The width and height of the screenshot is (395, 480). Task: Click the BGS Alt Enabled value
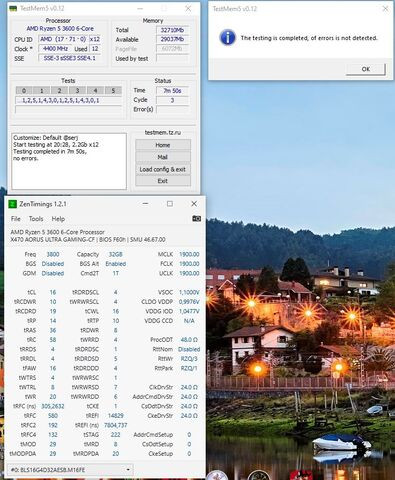116,264
